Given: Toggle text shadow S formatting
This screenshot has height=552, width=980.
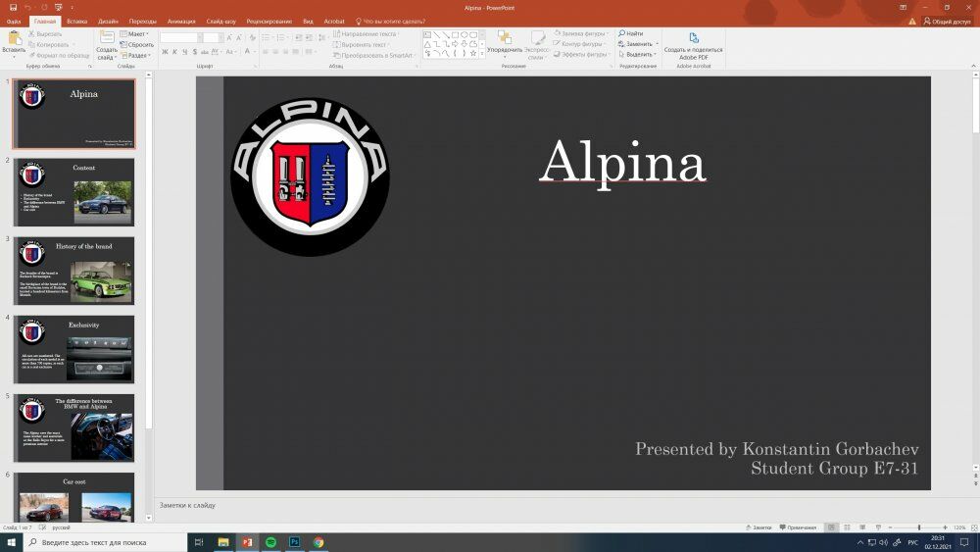Looking at the screenshot, I should 194,52.
